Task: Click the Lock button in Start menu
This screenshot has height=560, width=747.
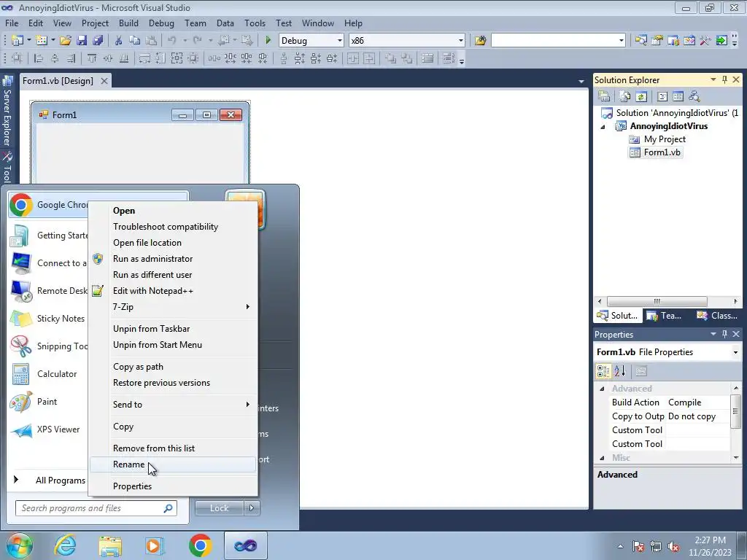Action: 219,508
